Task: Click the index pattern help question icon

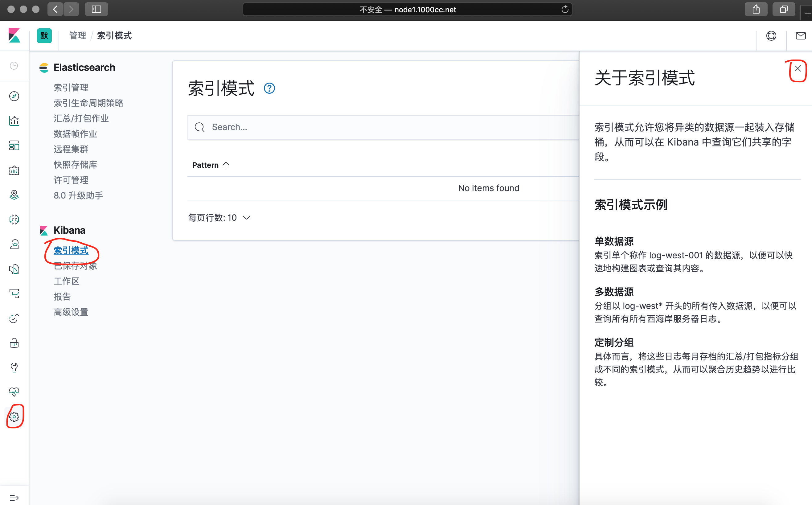Action: click(269, 88)
